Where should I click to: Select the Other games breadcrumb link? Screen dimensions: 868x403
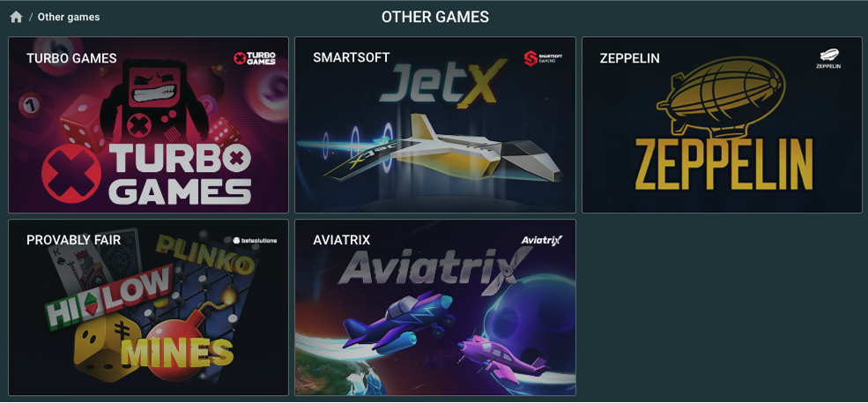click(69, 17)
